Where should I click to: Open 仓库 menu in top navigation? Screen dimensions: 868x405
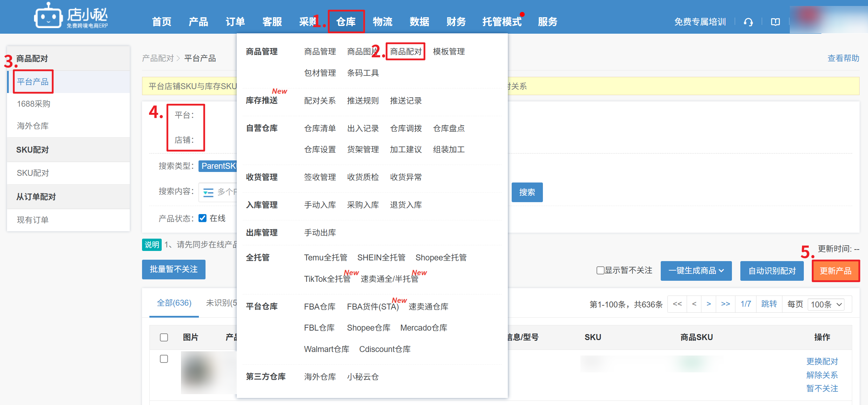[346, 22]
